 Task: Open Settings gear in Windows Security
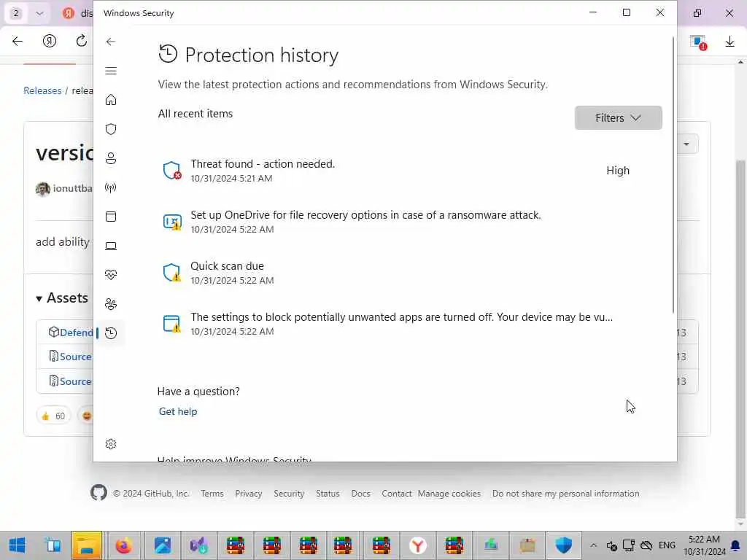click(111, 444)
